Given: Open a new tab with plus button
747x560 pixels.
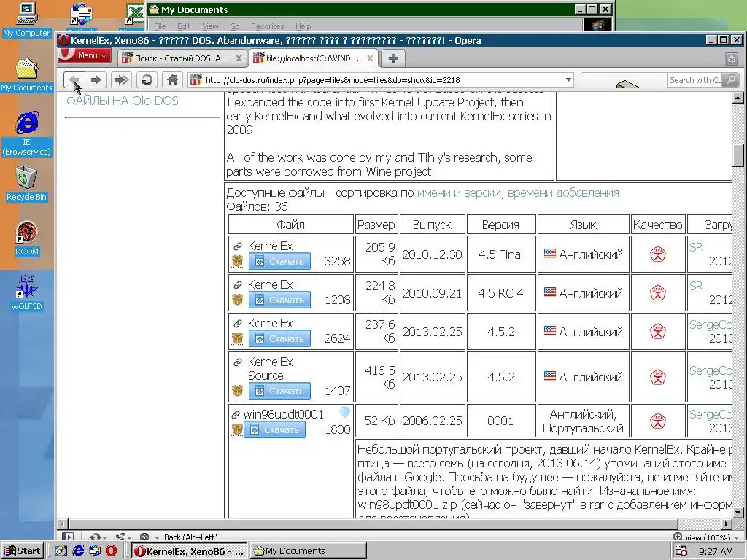Looking at the screenshot, I should 392,58.
